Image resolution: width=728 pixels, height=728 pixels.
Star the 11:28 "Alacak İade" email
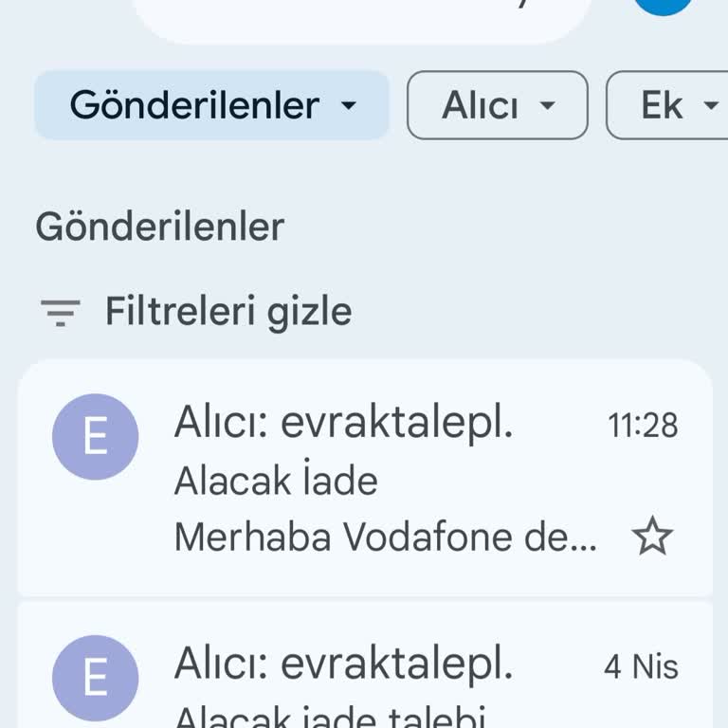651,538
